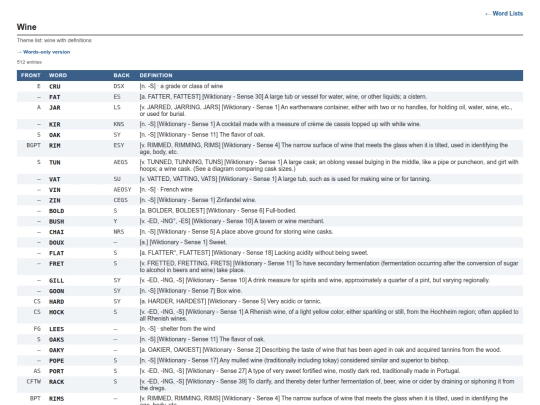Screen dimensions: 540x405
Task: Select the word PORT
Action: click(56, 371)
